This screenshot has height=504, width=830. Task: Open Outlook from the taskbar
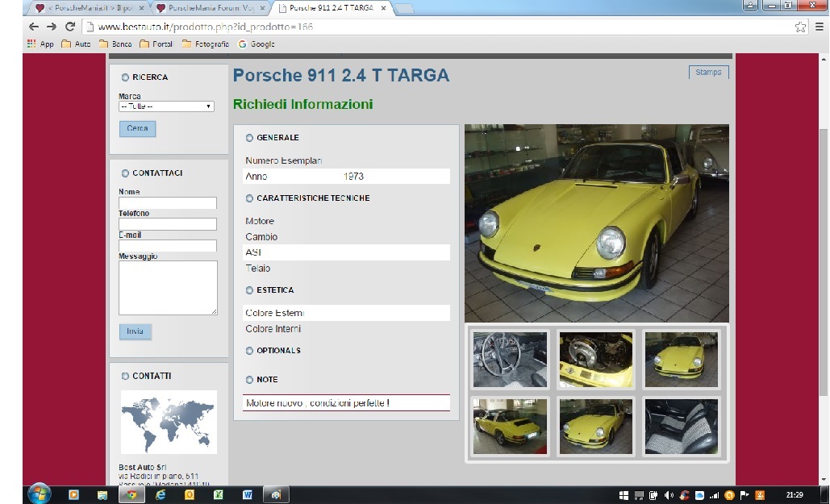(189, 495)
